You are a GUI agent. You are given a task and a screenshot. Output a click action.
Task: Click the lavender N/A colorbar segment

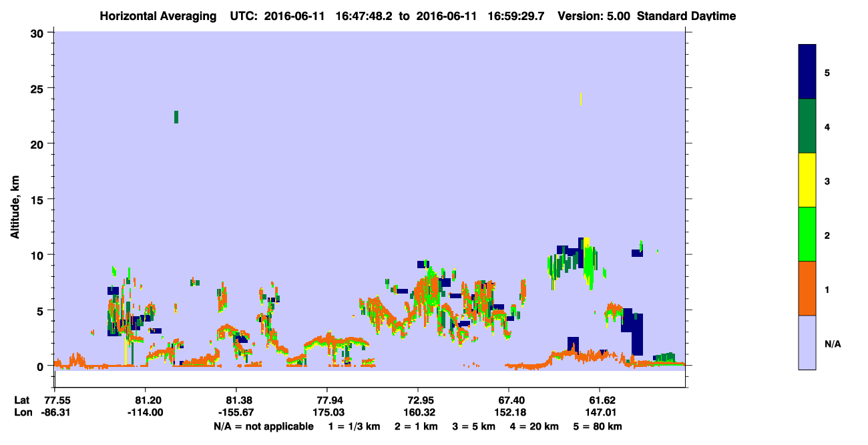pyautogui.click(x=807, y=342)
